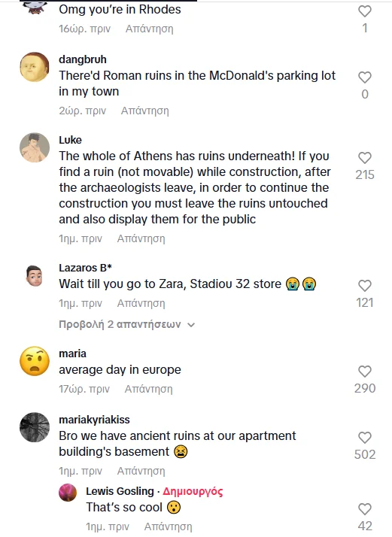392x537 pixels.
Task: Click Απάντηση under maria's comment
Action: (x=148, y=389)
